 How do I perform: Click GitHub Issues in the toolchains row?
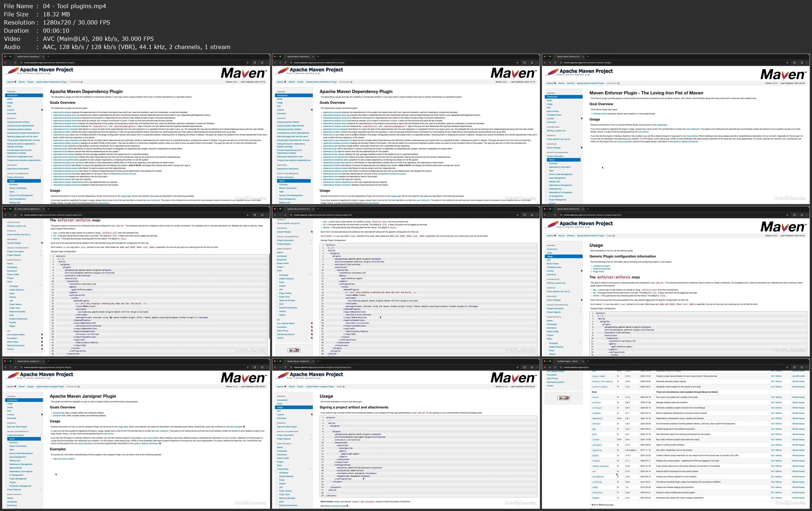pos(798,493)
